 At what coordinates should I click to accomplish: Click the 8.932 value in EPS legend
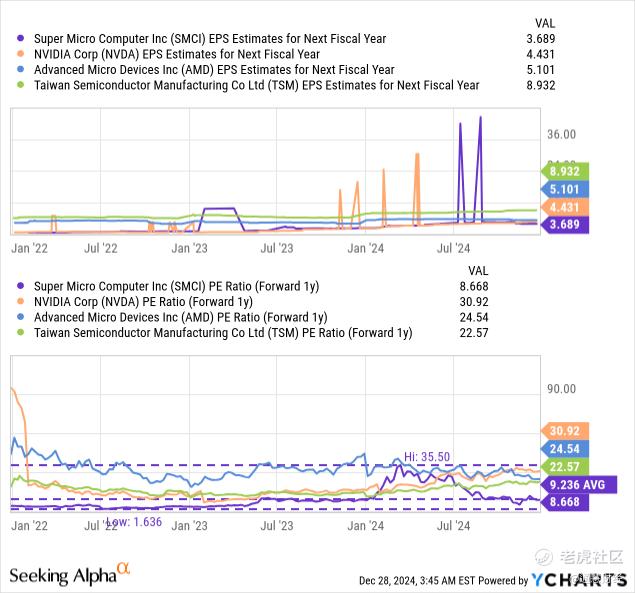(x=541, y=85)
